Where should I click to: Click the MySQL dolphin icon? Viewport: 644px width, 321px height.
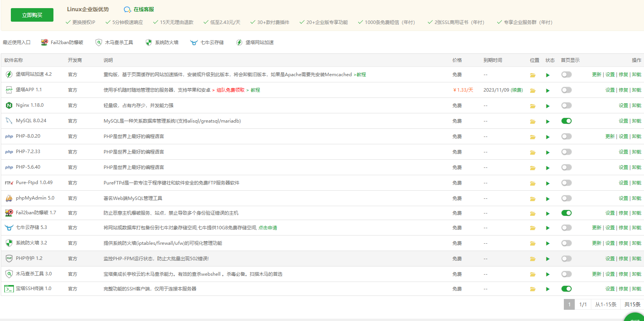coord(9,121)
